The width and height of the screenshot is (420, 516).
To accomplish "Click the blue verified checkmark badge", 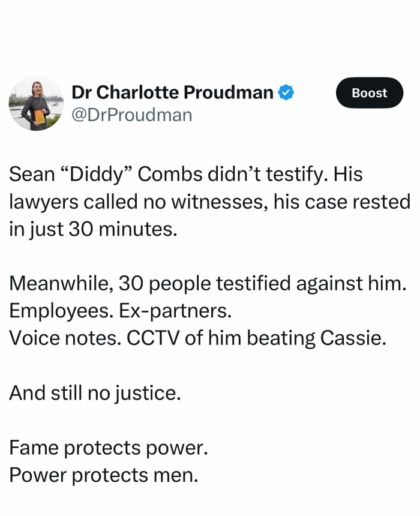I will tap(286, 92).
